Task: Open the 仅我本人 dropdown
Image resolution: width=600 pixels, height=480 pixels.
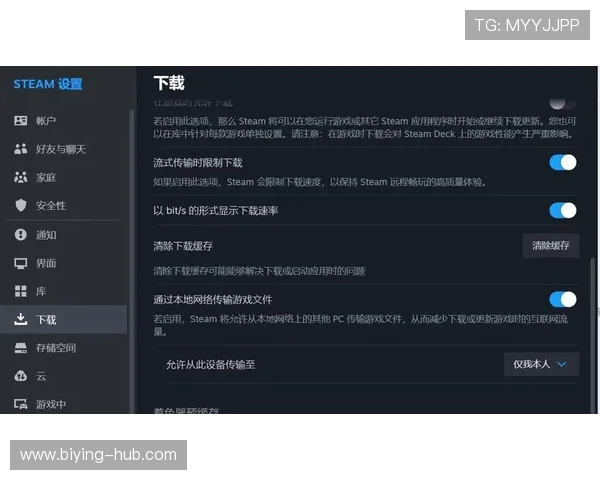Action: tap(541, 364)
